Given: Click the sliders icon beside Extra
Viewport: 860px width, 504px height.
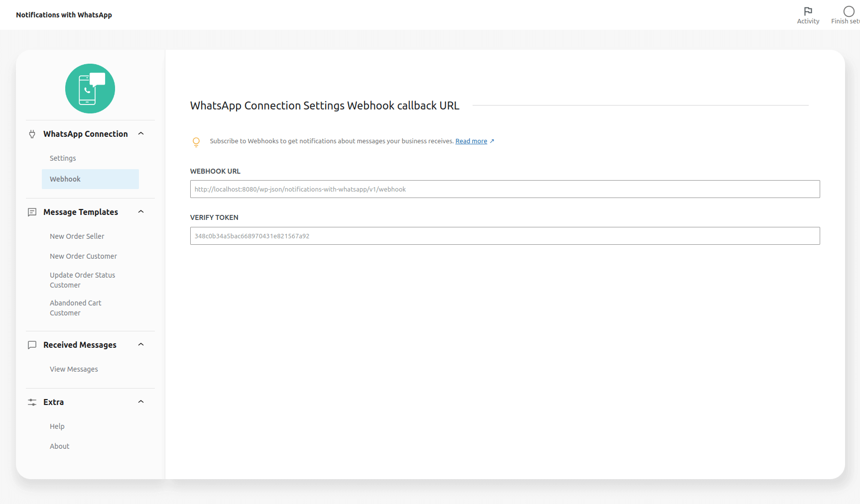Looking at the screenshot, I should [32, 402].
